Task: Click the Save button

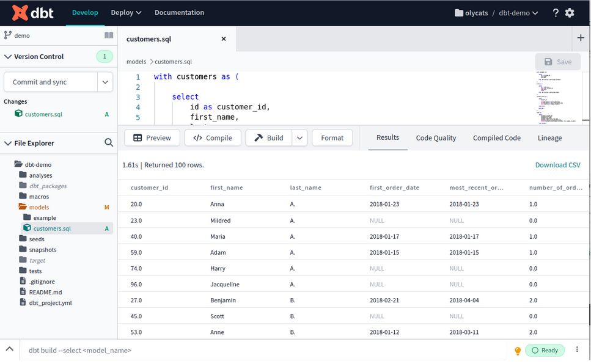Action: click(558, 62)
